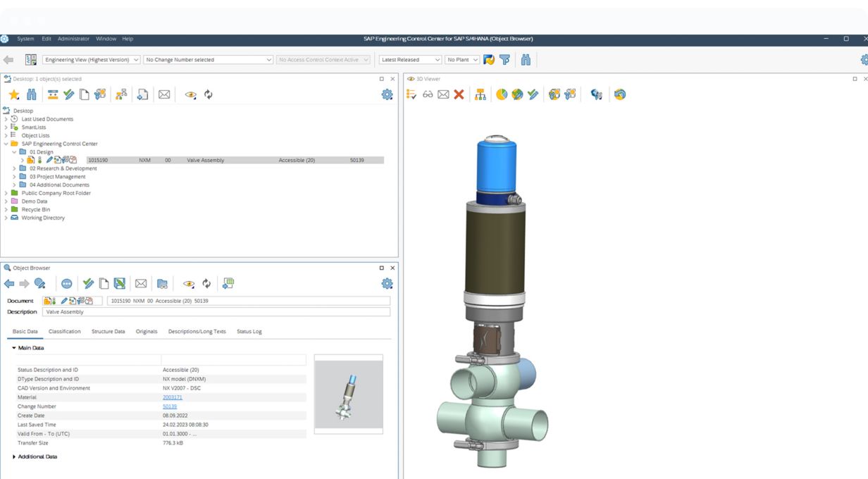
Task: Toggle the eye preview icon in Desktop toolbar
Action: [x=190, y=95]
